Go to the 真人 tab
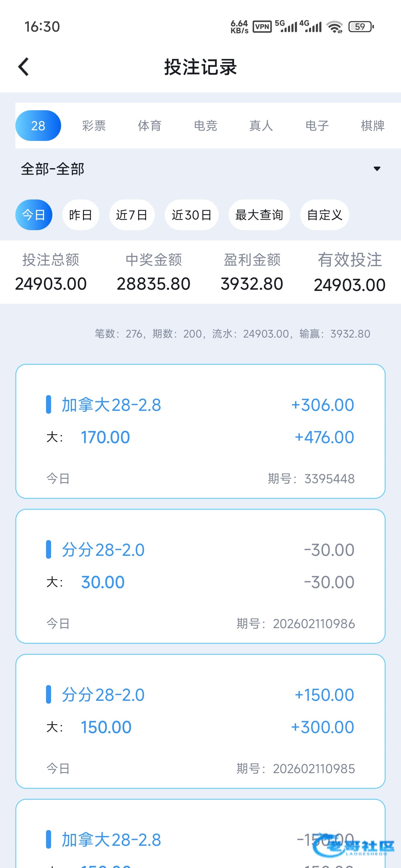This screenshot has width=401, height=868. coord(261,126)
